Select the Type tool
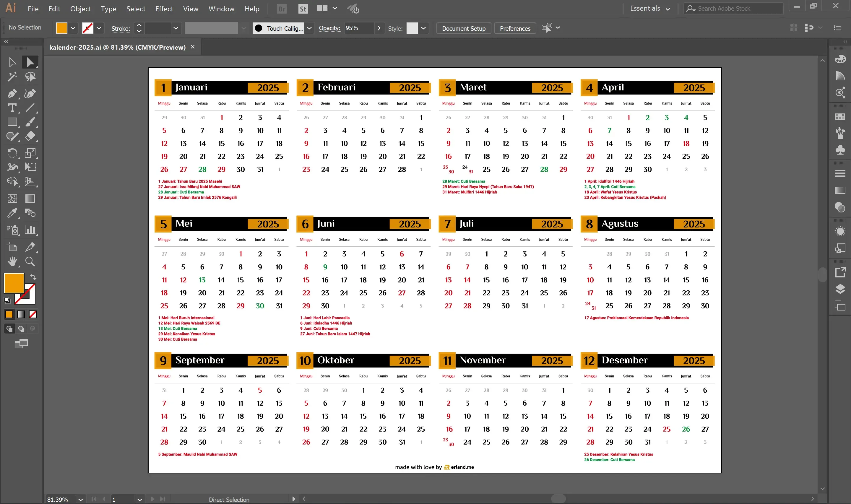 [12, 108]
